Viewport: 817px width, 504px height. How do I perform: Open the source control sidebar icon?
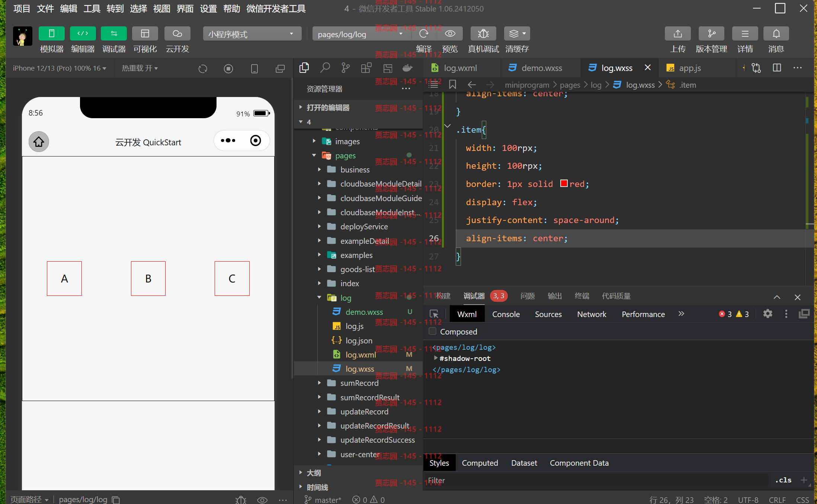(x=346, y=68)
